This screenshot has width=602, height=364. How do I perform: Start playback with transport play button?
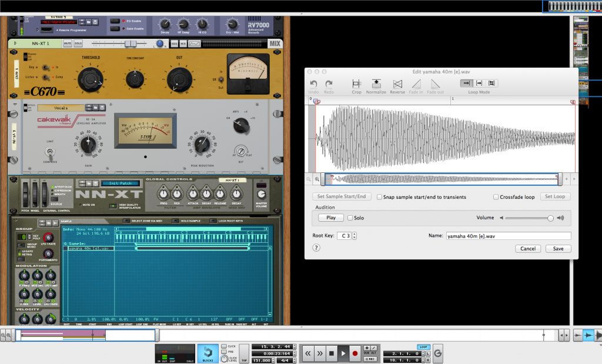[x=343, y=353]
